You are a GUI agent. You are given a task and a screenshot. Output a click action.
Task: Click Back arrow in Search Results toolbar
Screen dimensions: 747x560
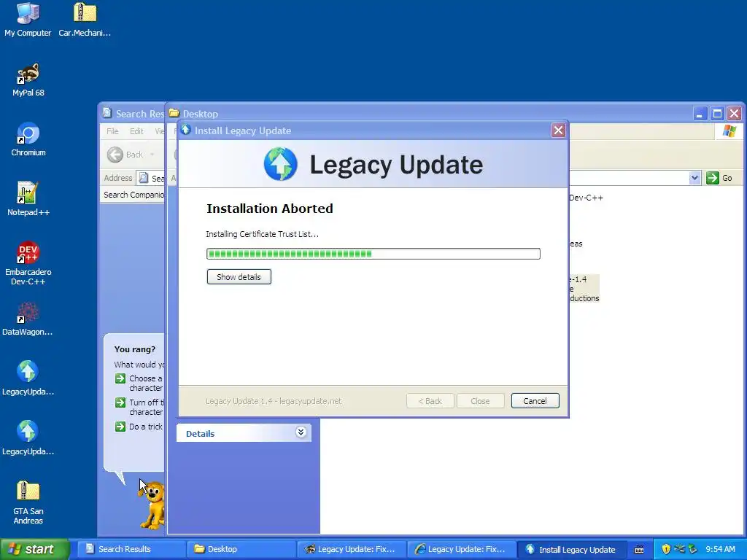[x=115, y=155]
